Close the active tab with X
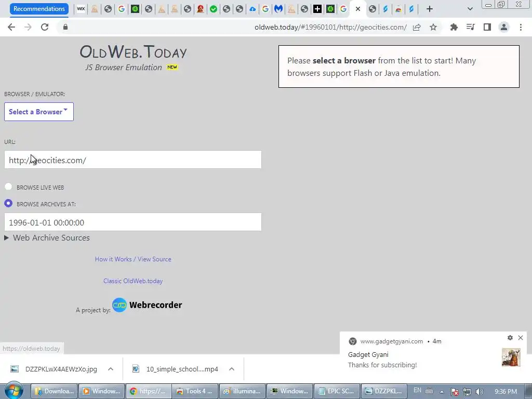The width and height of the screenshot is (532, 399). pos(357,9)
